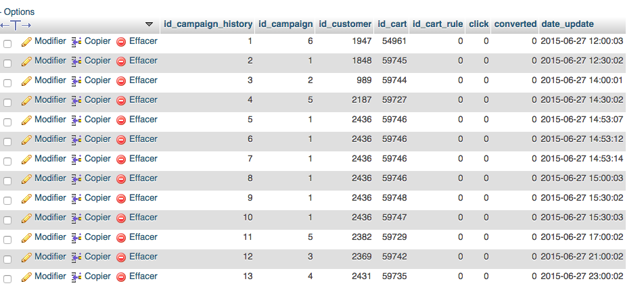Viewport: 644px width, 294px height.
Task: Click the red delete icon for row 12
Action: [122, 258]
